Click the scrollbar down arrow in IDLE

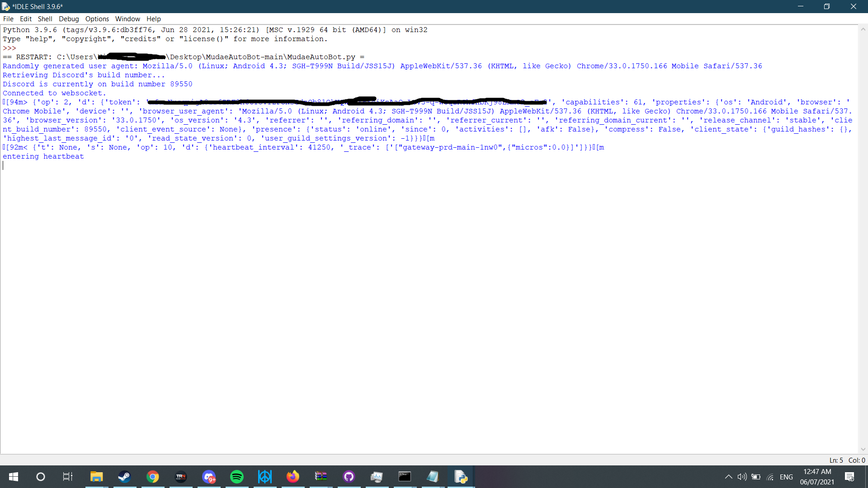point(863,450)
